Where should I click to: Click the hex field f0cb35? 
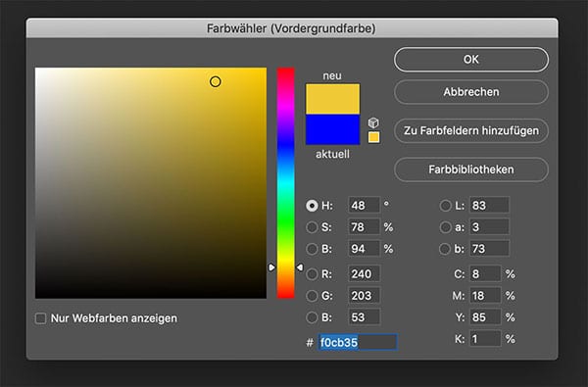click(x=358, y=342)
